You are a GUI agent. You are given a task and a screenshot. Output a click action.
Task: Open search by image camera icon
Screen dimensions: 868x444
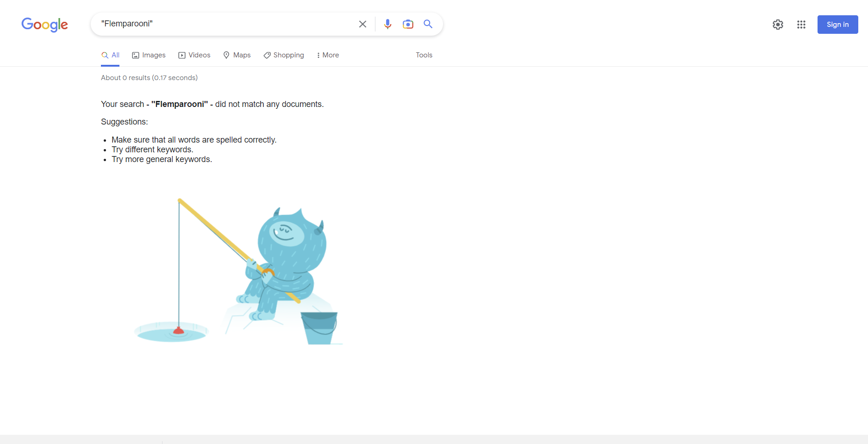(x=408, y=24)
